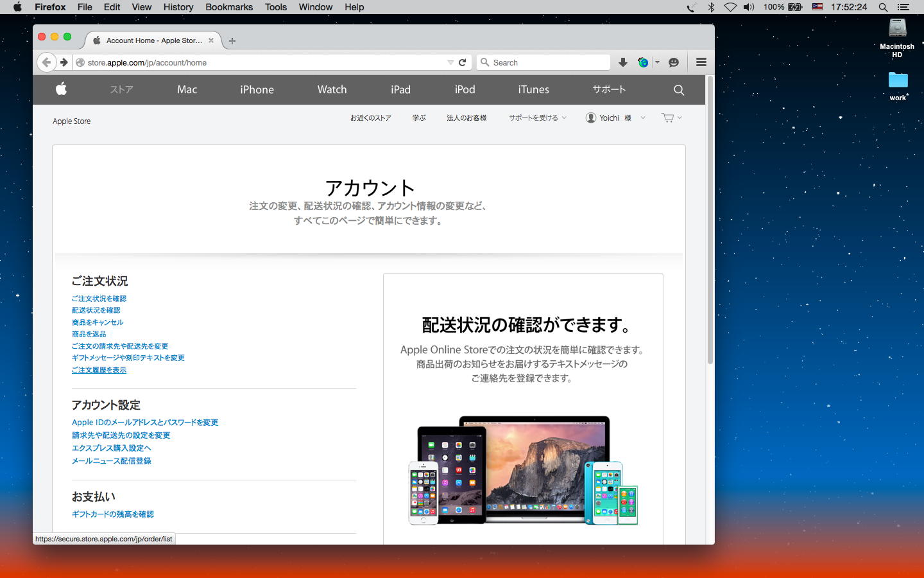Click the ご注文履歴を表示 link
The height and width of the screenshot is (578, 924).
pyautogui.click(x=99, y=370)
